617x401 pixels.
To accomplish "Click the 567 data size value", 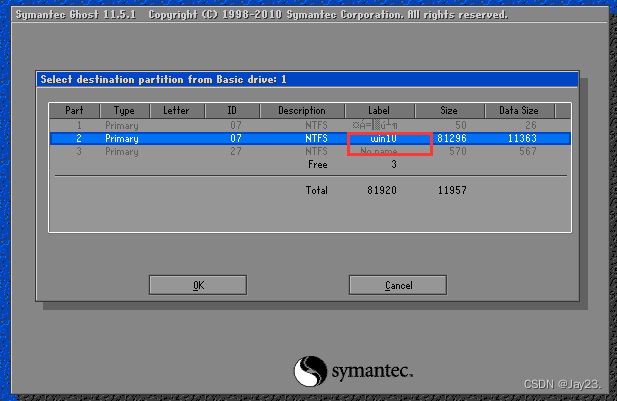I will (x=528, y=152).
